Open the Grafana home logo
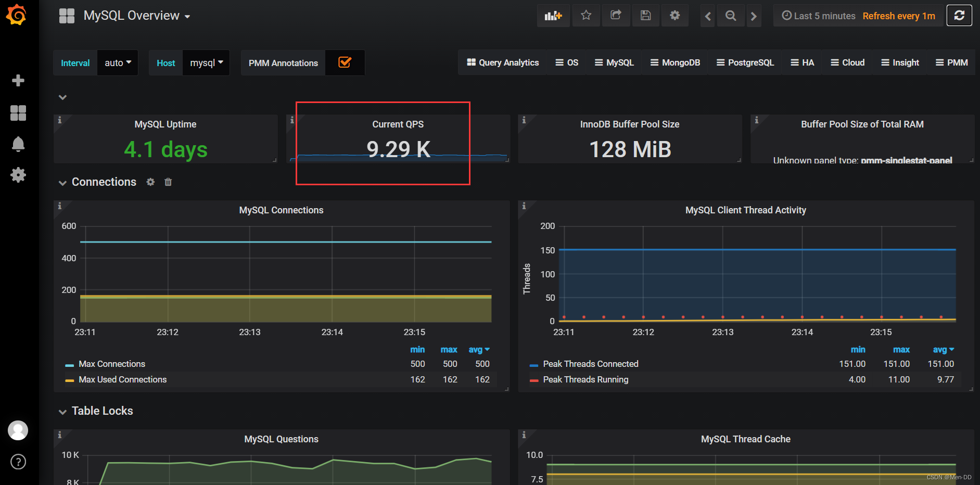Image resolution: width=980 pixels, height=485 pixels. point(17,15)
